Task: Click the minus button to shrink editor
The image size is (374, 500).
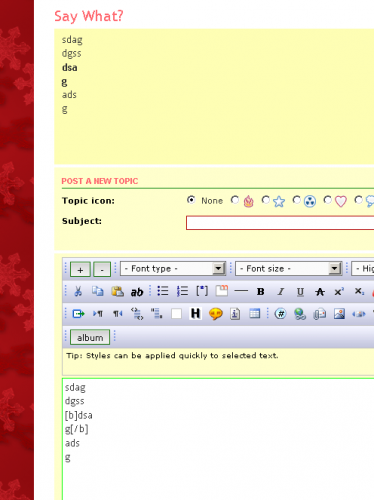Action: click(102, 269)
